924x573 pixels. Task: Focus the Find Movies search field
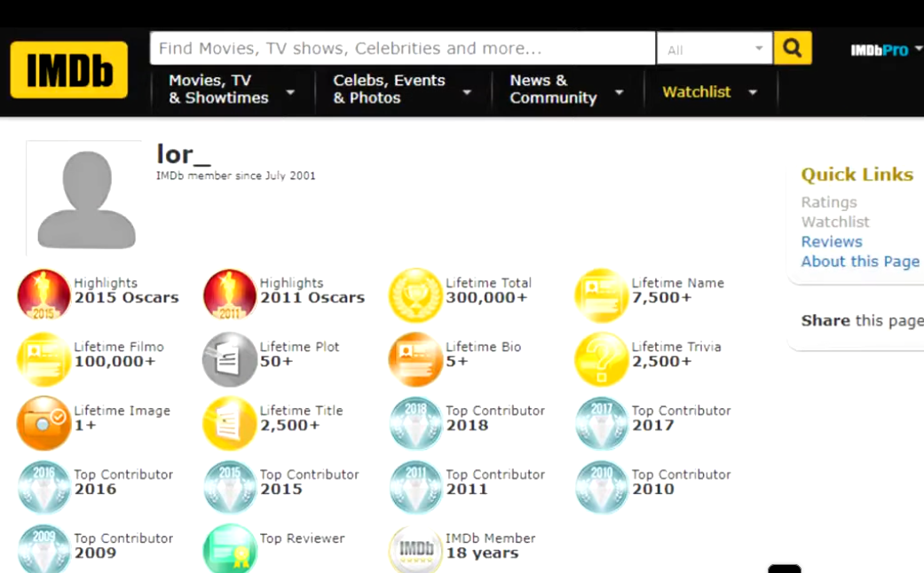pyautogui.click(x=402, y=48)
